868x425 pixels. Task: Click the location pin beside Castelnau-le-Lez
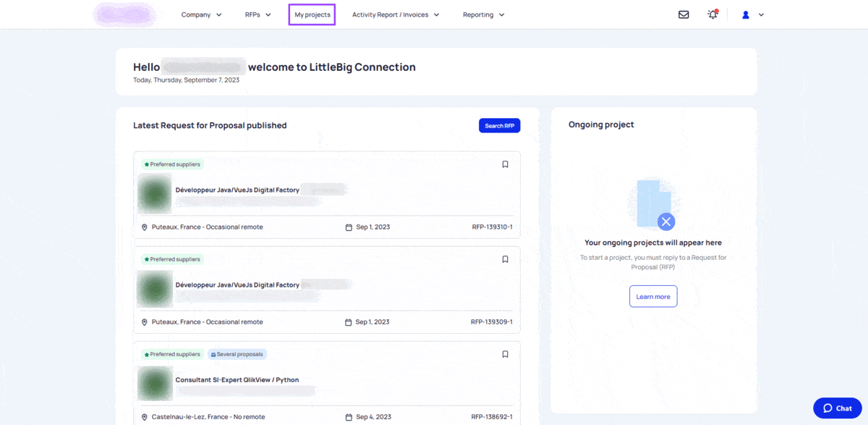[145, 417]
